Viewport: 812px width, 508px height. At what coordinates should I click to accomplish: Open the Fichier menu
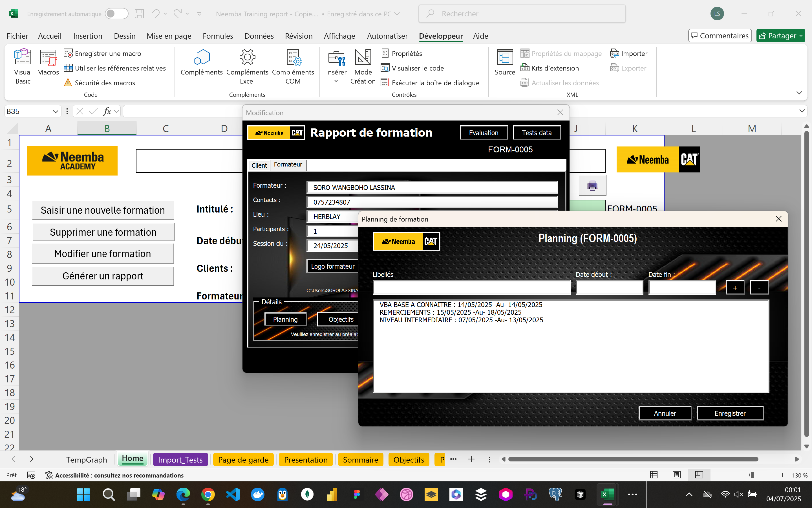click(17, 36)
